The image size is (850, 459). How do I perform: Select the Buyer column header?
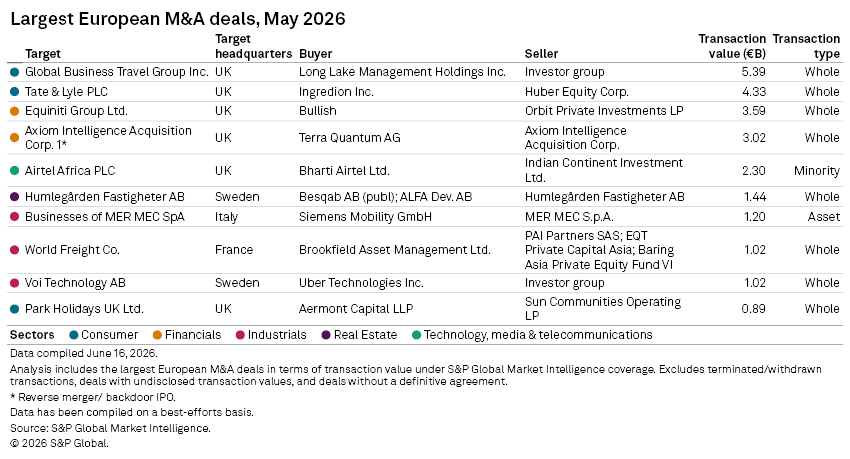tap(315, 54)
